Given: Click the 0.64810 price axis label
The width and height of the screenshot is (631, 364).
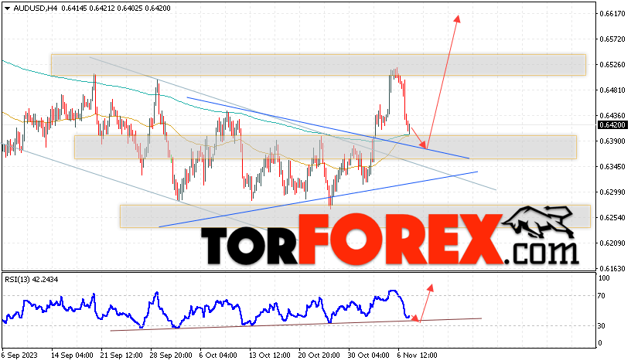Looking at the screenshot, I should coord(612,90).
